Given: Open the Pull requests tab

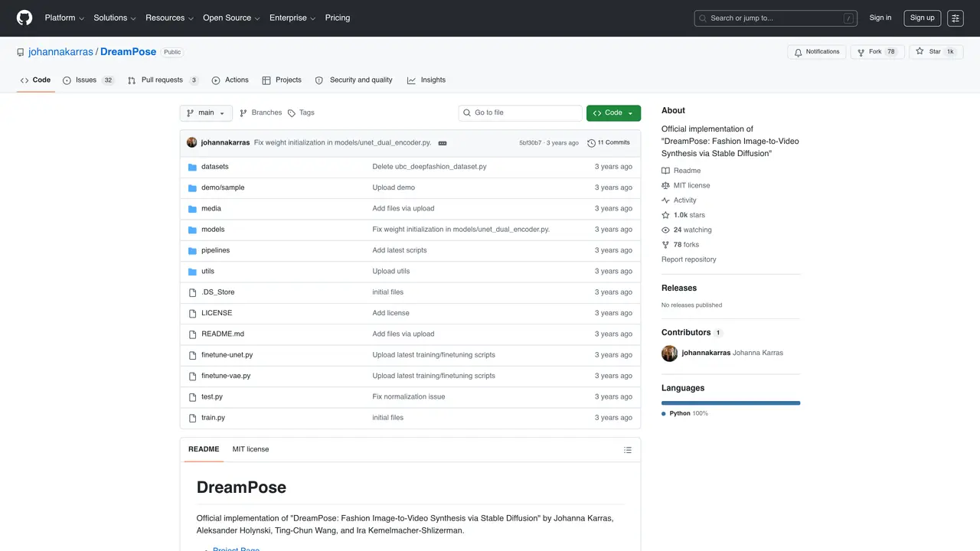Looking at the screenshot, I should pos(163,80).
